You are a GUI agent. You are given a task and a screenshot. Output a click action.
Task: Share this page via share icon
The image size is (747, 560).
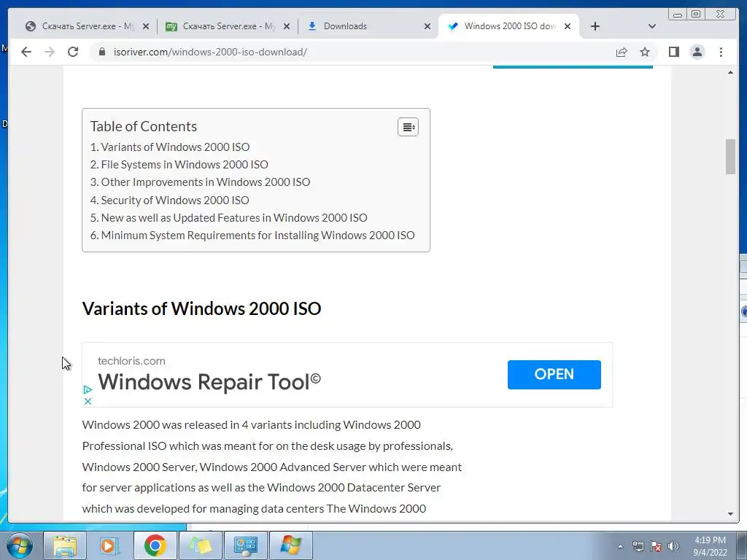622,52
